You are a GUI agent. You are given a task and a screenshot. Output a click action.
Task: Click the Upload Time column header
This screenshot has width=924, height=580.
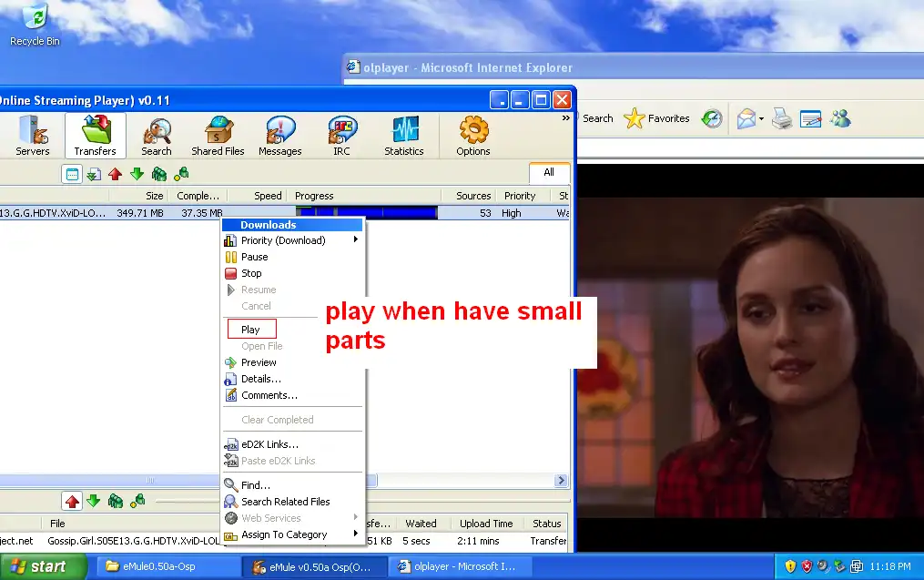486,524
